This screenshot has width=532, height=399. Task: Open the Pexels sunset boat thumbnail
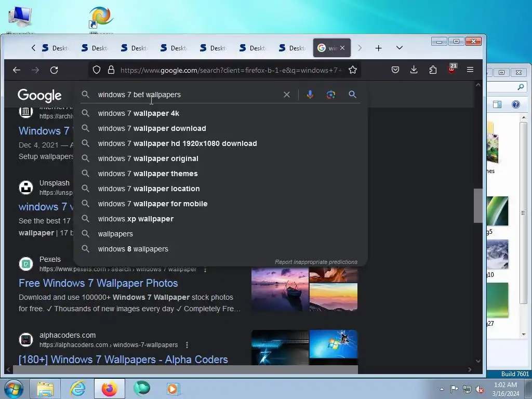tap(280, 289)
